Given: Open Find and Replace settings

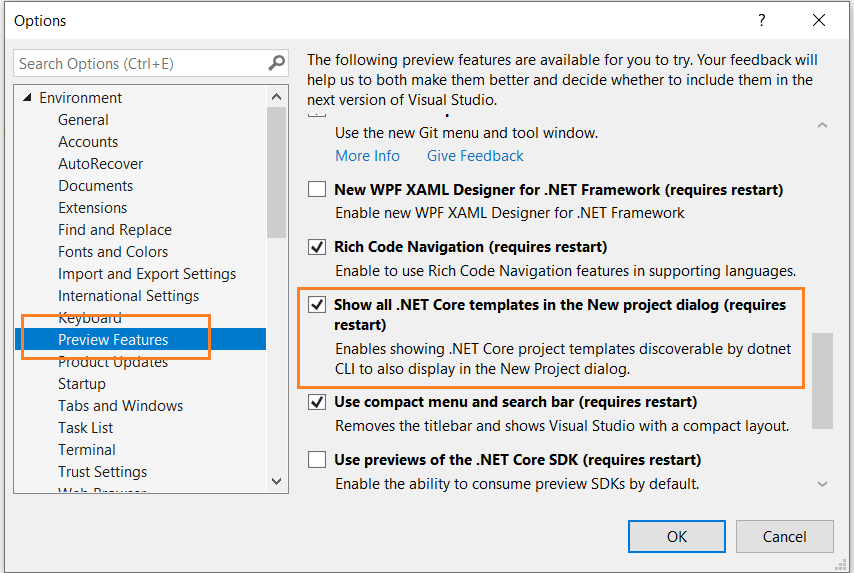Looking at the screenshot, I should pyautogui.click(x=115, y=230).
